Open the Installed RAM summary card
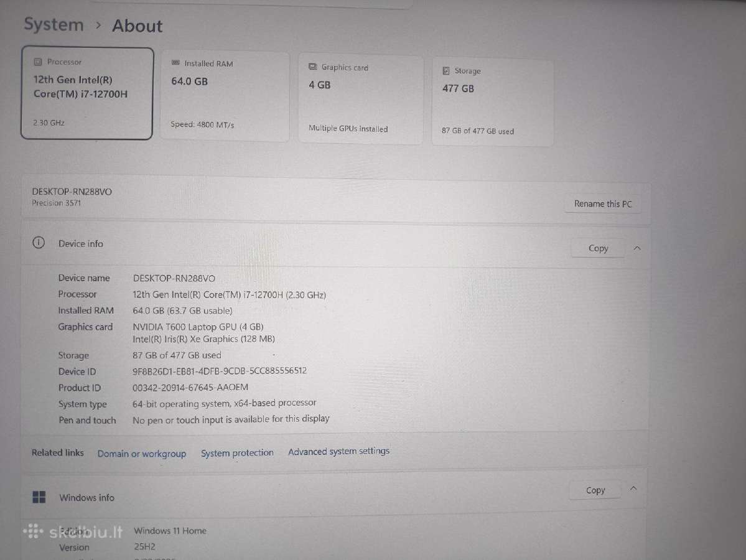 (x=225, y=96)
